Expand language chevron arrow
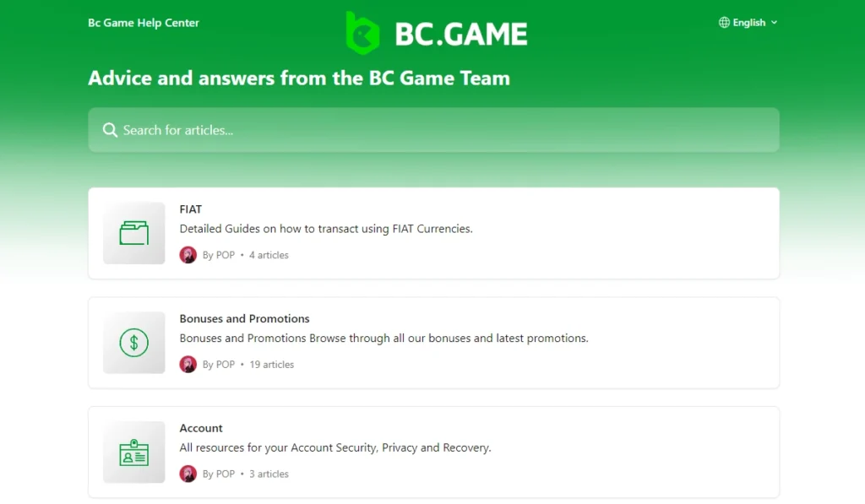This screenshot has width=865, height=504. point(775,23)
